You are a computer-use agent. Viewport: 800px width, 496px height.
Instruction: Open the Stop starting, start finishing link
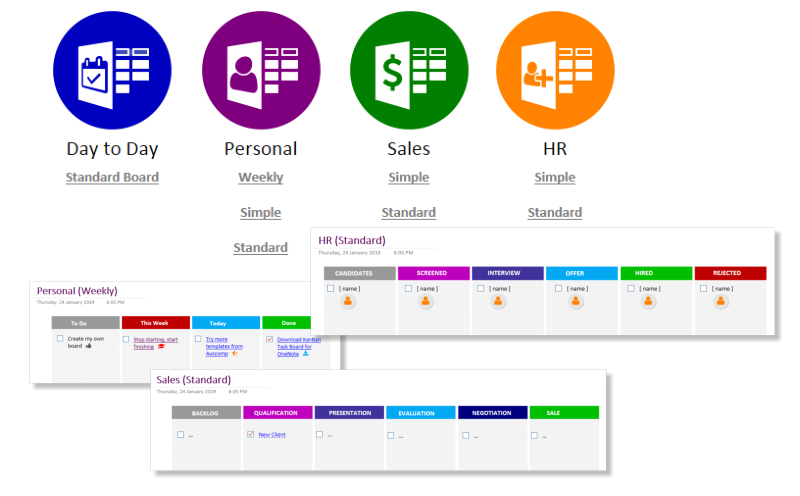(x=155, y=343)
